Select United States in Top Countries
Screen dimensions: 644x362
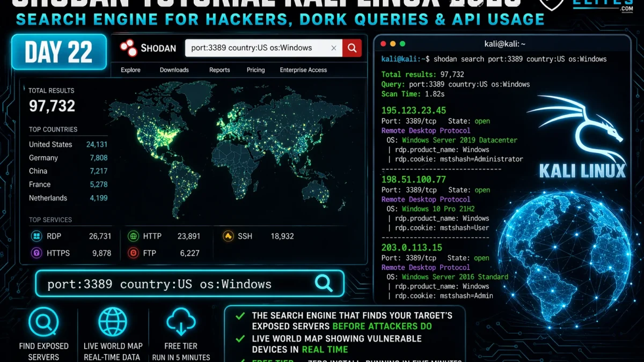[50, 144]
